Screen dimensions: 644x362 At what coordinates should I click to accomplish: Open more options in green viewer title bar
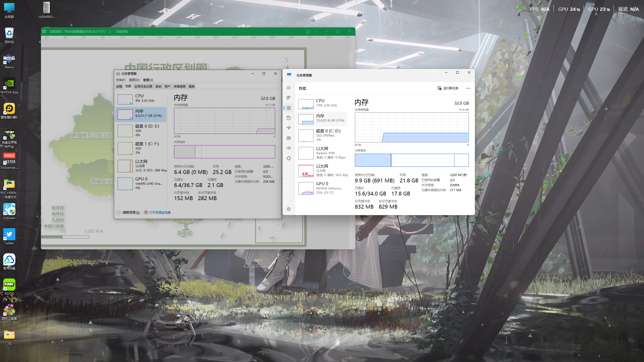(316, 31)
